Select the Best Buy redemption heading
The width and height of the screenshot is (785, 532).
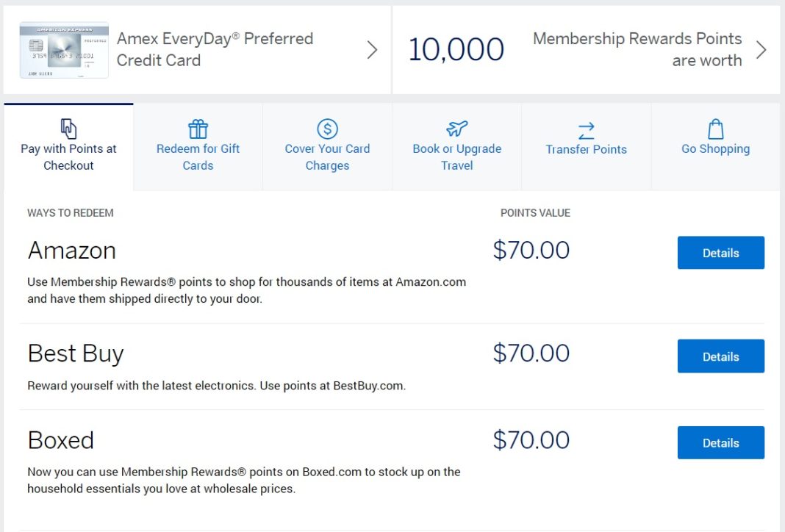click(75, 353)
